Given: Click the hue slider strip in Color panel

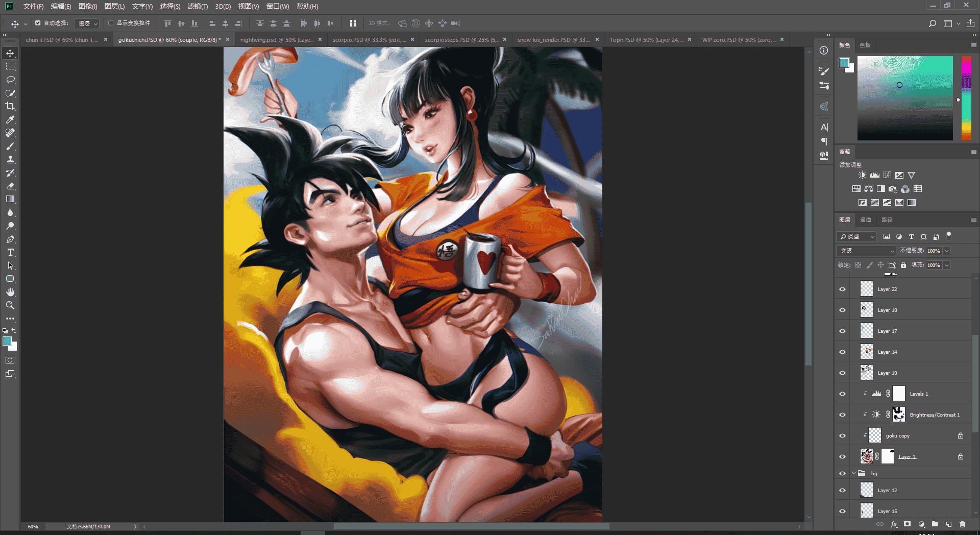Looking at the screenshot, I should tap(966, 98).
